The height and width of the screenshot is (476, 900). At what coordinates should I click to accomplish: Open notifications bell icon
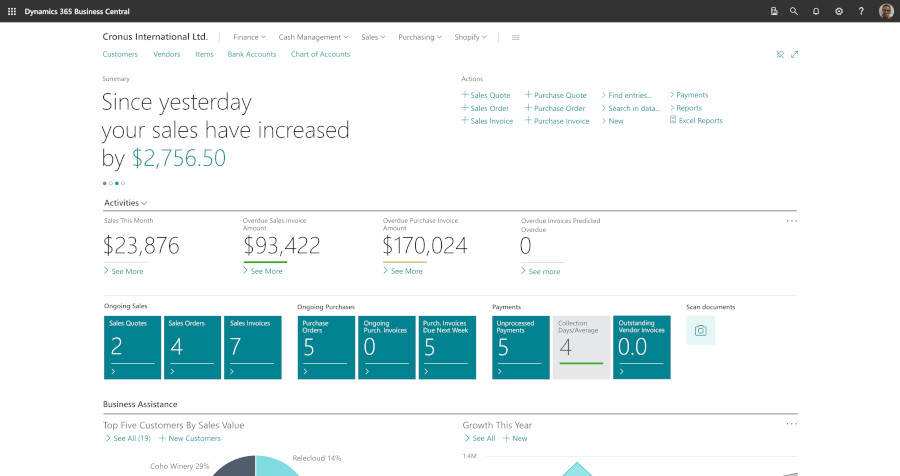(x=816, y=11)
